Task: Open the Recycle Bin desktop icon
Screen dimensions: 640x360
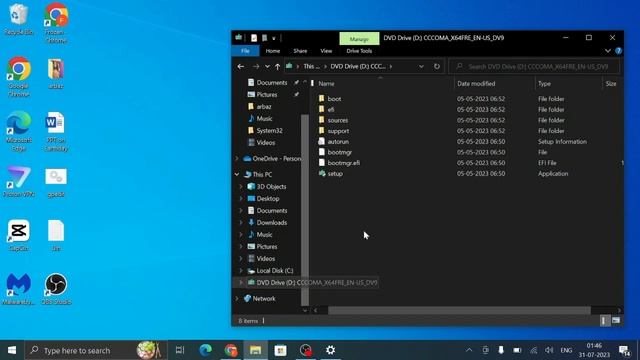Action: coord(18,19)
